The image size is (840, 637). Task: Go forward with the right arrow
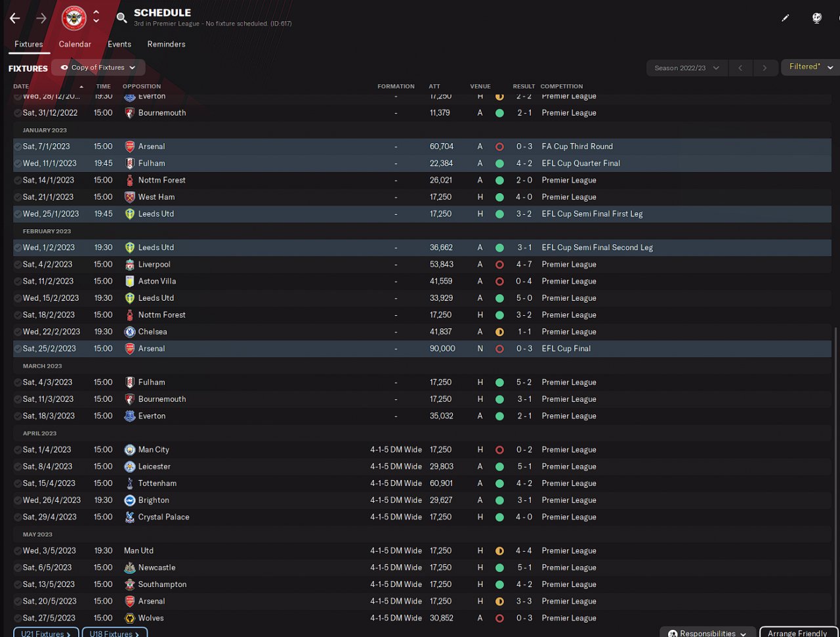point(41,18)
